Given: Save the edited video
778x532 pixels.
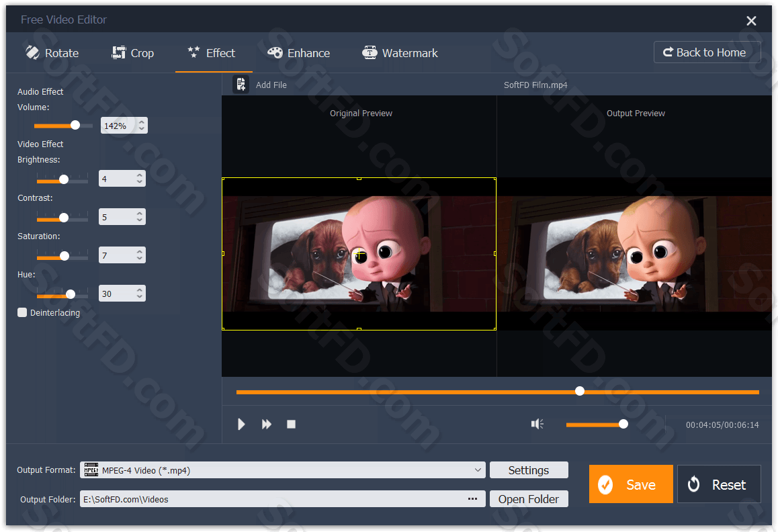Looking at the screenshot, I should coord(631,484).
